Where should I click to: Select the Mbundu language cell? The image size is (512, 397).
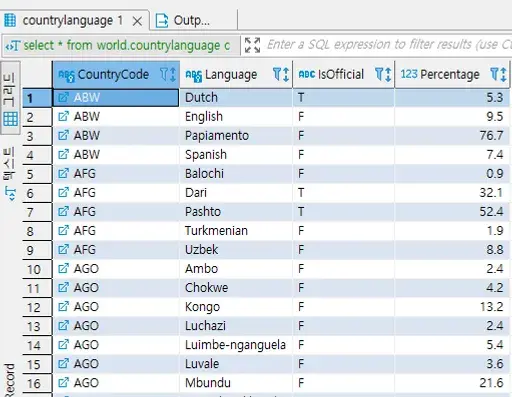click(236, 382)
